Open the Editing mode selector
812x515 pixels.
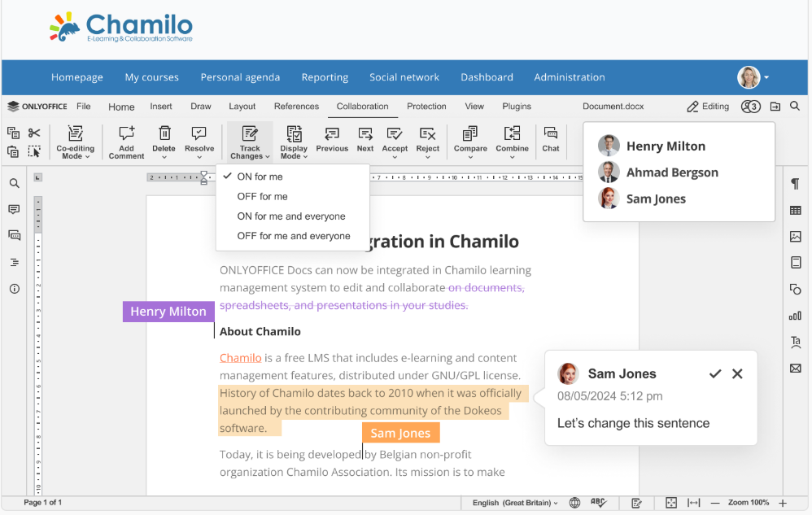coord(708,107)
